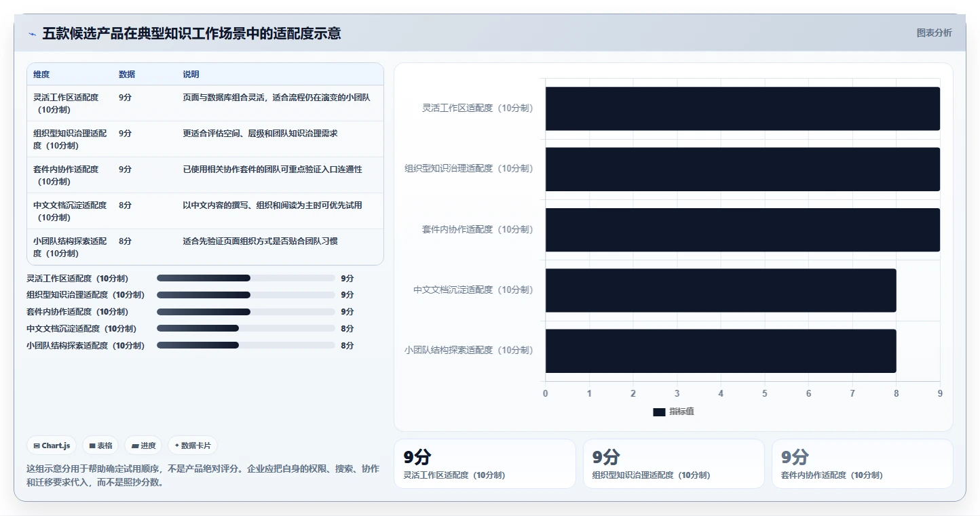
Task: Click 8分 value in 中文文档沉淀适配度 table row
Action: click(125, 205)
